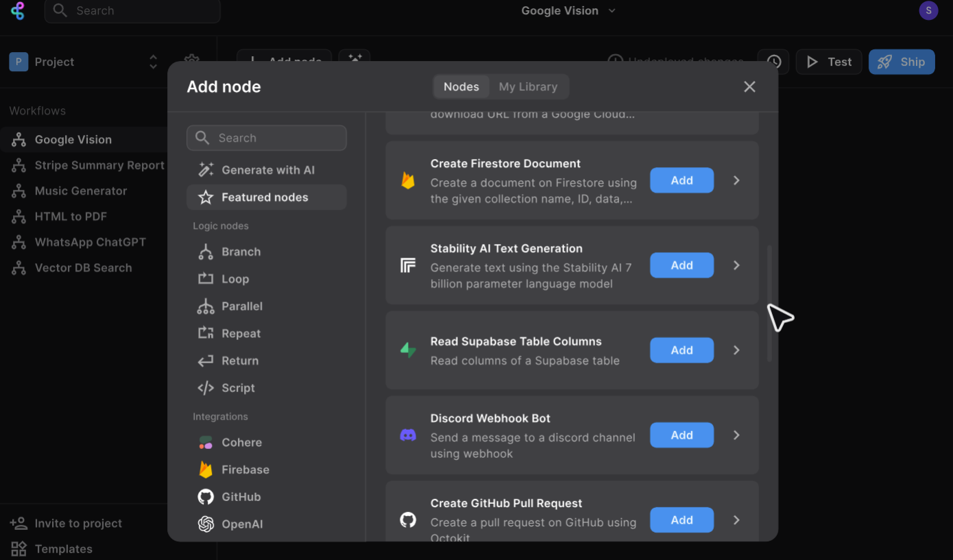Add the Read Supabase Table Columns node
Viewport: 953px width, 560px height.
(x=681, y=350)
